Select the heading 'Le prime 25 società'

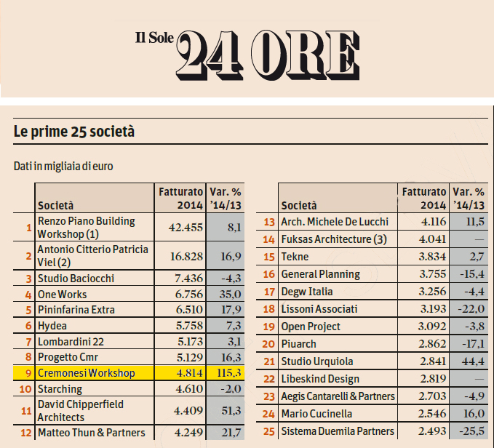pos(74,132)
